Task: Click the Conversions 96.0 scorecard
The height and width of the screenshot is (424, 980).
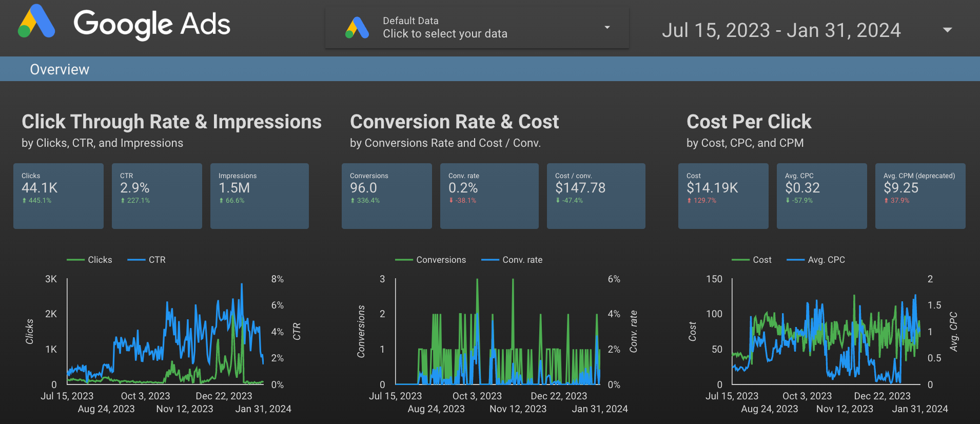Action: click(x=386, y=196)
